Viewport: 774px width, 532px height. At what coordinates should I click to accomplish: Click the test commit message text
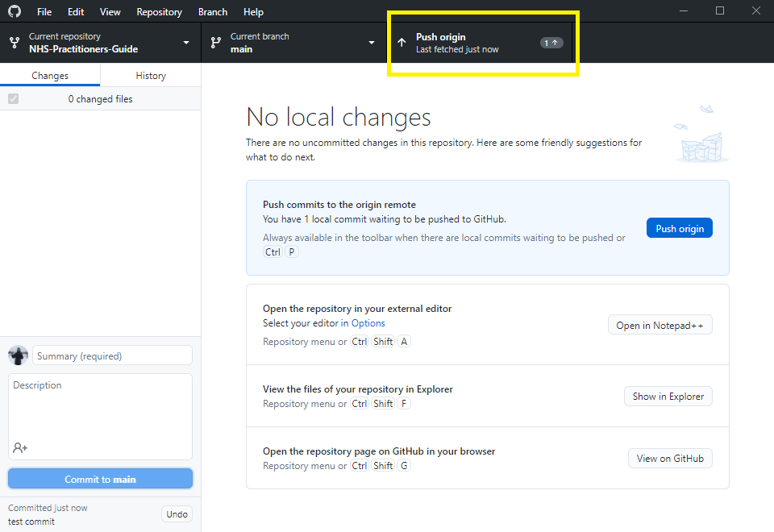[x=31, y=522]
